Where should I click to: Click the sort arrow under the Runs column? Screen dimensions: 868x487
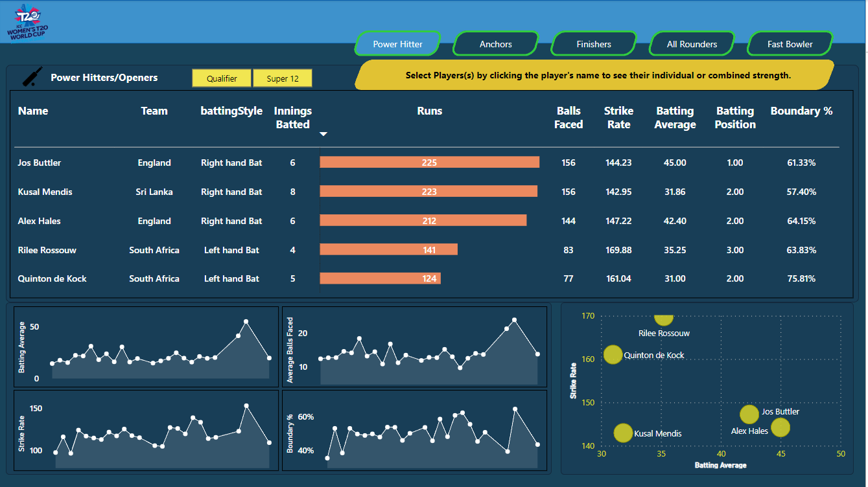tap(323, 134)
